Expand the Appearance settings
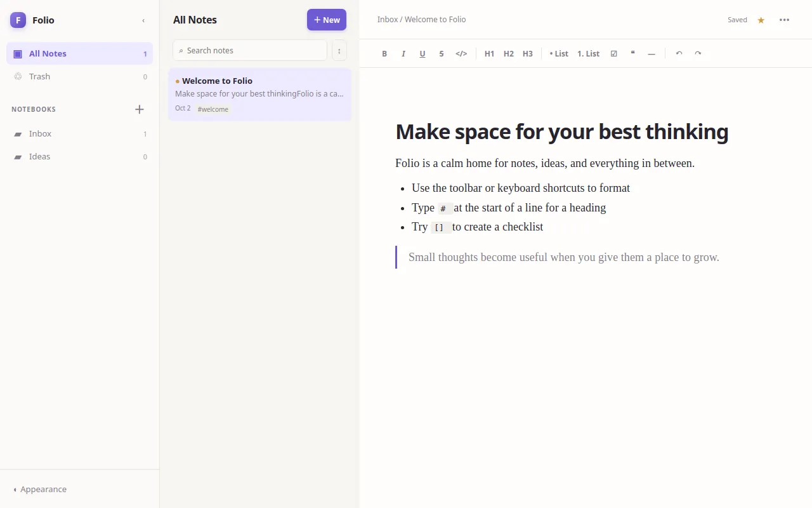Screen dimensions: 812x508 point(40,489)
